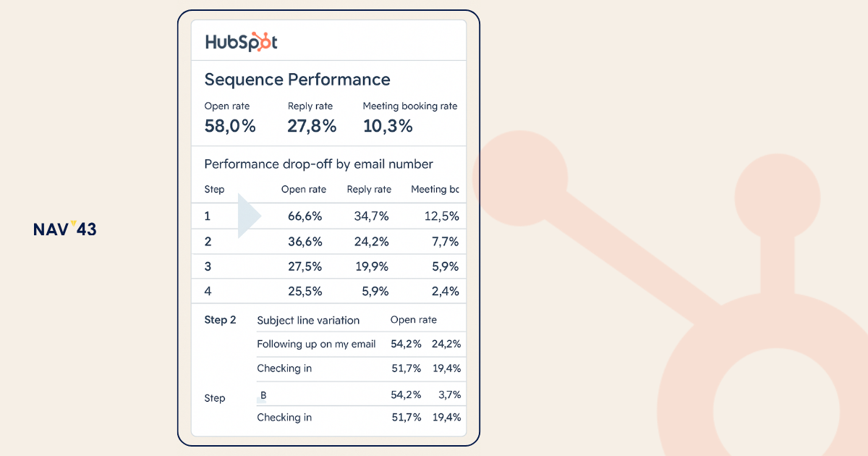This screenshot has width=868, height=456.
Task: Click the 27,8% overall reply rate
Action: [312, 126]
